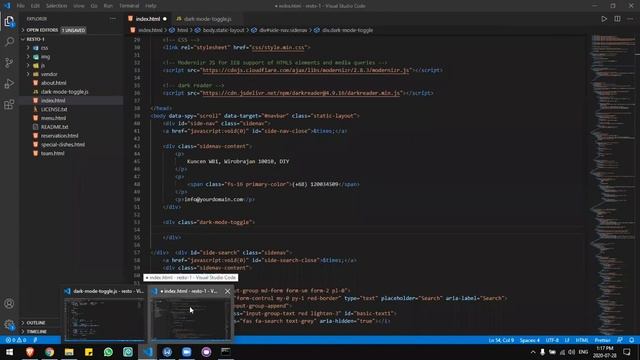Expand the TIMELINE panel
The width and height of the screenshot is (640, 360).
click(x=36, y=331)
